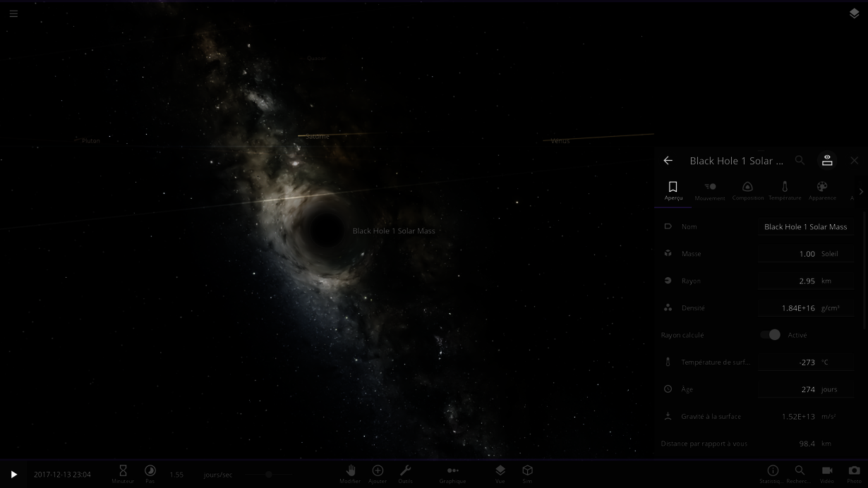Viewport: 868px width, 488px height.
Task: Start Vidéo recording
Action: click(827, 473)
